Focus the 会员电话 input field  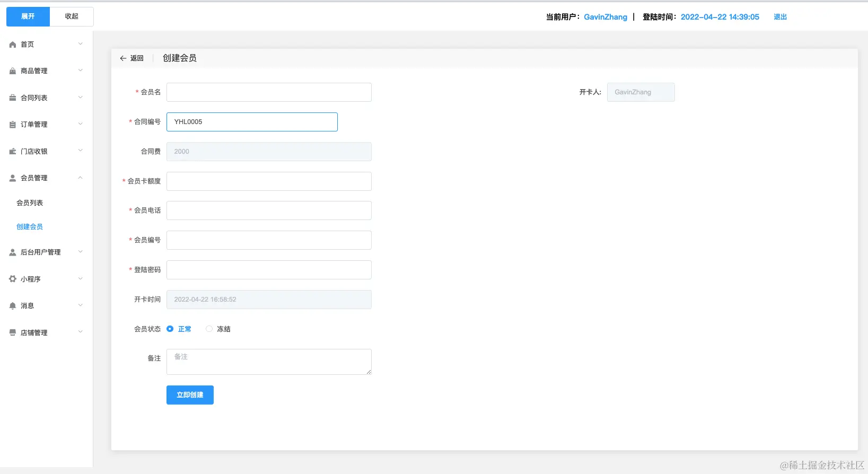[269, 210]
